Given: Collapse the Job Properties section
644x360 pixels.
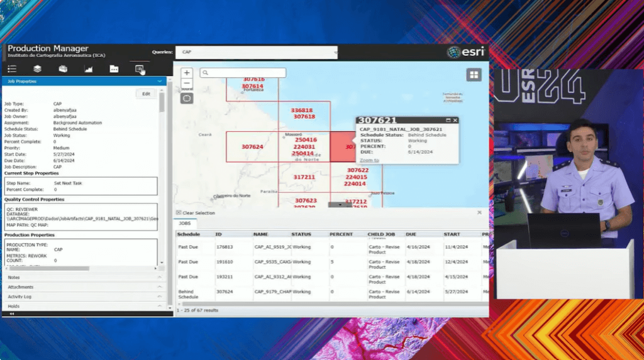Looking at the screenshot, I should [x=84, y=81].
